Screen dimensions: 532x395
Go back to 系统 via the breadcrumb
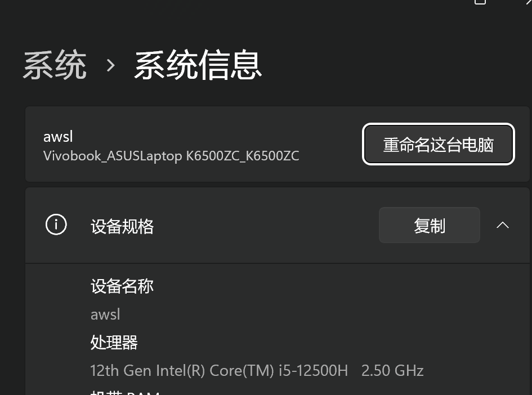coord(55,65)
